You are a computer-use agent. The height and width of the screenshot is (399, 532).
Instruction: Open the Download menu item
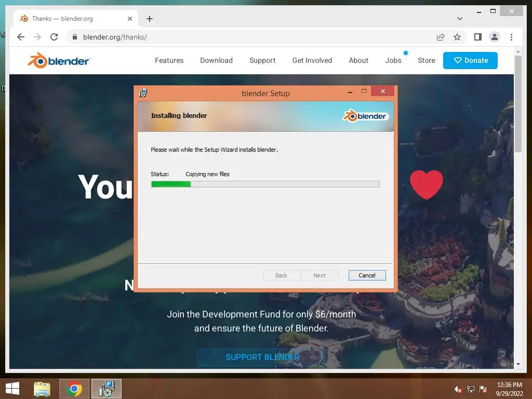click(x=217, y=60)
